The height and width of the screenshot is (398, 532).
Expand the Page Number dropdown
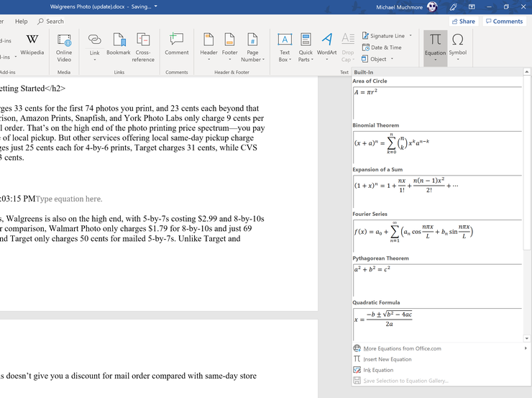[252, 59]
